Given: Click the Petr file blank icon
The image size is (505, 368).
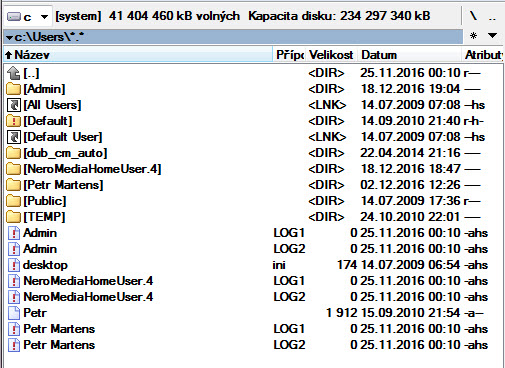Looking at the screenshot, I should 14,313.
